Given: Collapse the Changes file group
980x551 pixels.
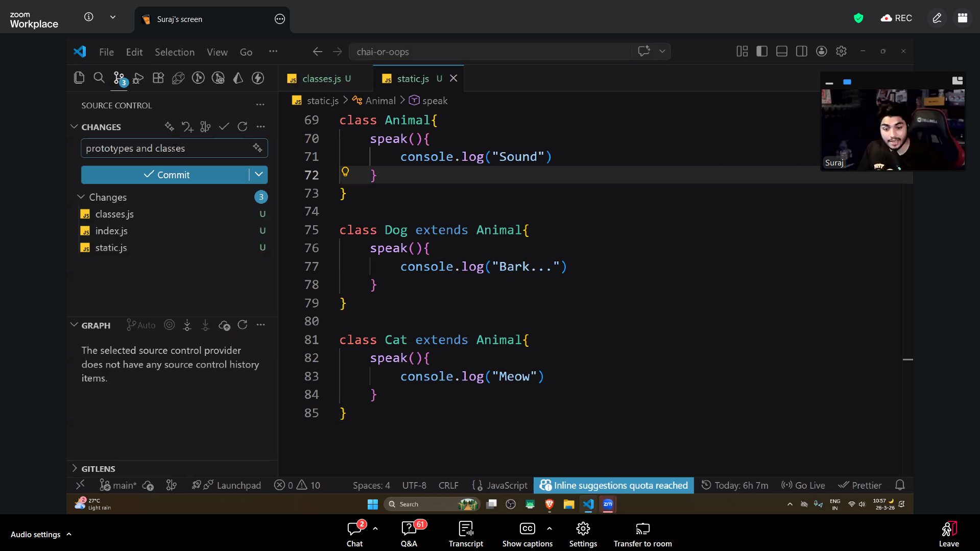Looking at the screenshot, I should [81, 197].
